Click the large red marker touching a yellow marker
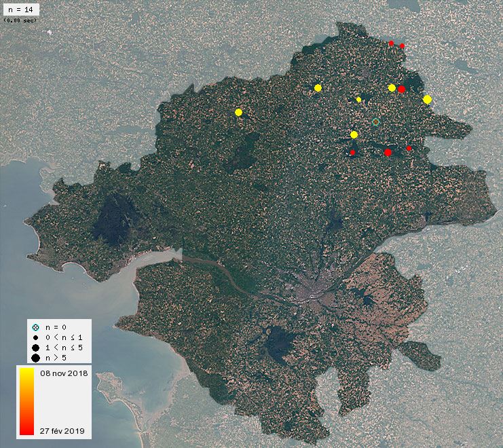This screenshot has width=503, height=448. tap(402, 89)
